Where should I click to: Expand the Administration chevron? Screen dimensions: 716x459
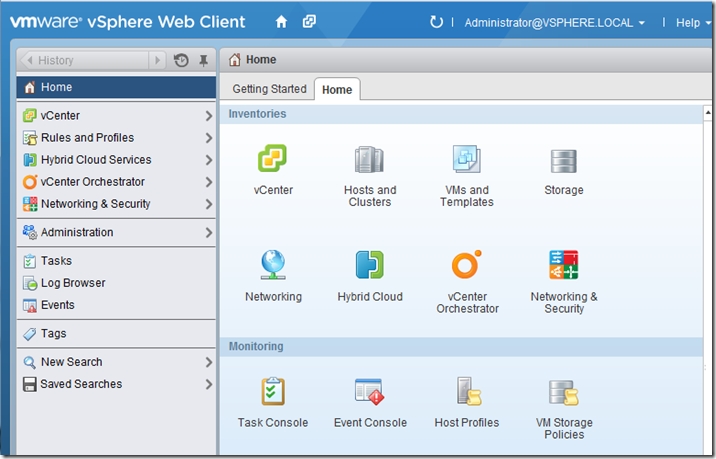[x=209, y=233]
